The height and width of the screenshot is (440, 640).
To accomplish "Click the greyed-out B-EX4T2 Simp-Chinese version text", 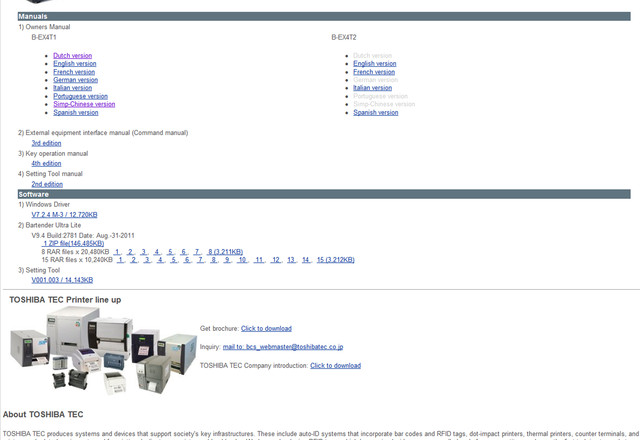I will pos(384,104).
